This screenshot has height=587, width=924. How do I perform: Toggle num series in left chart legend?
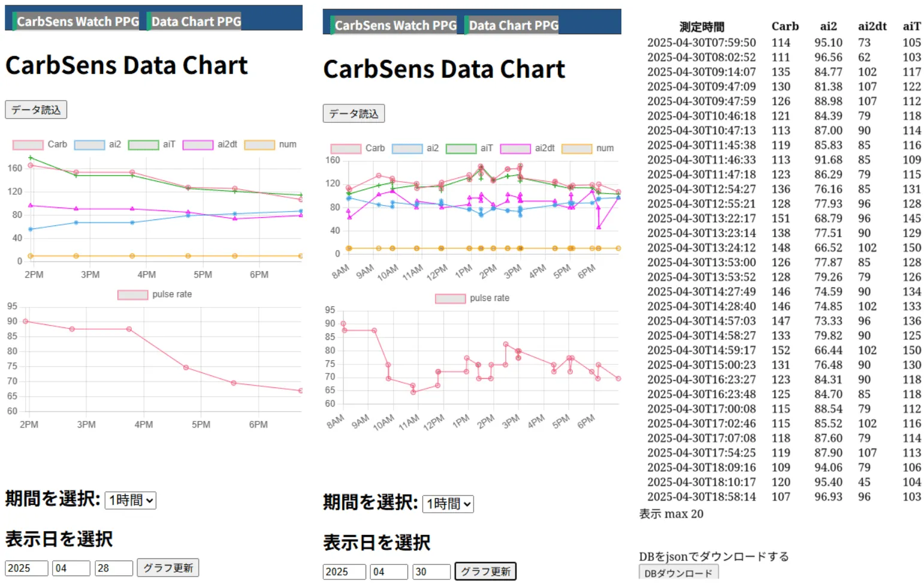click(259, 145)
